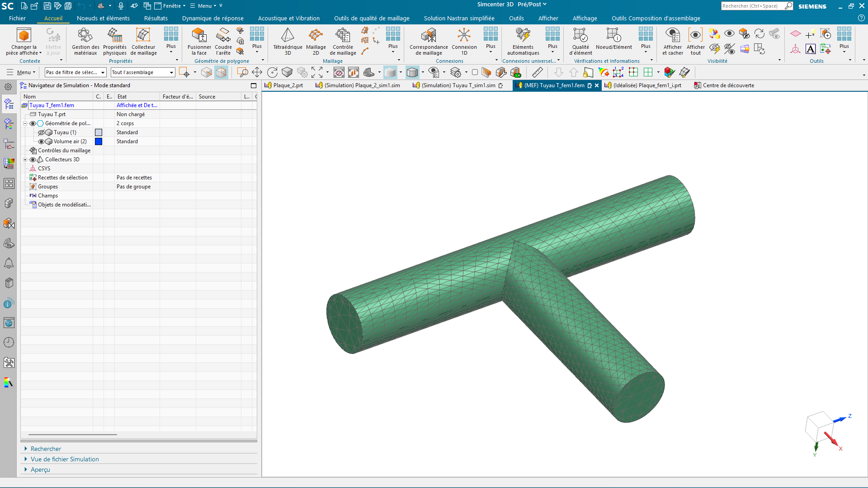Expand the Collecteurs 3D tree node
This screenshot has width=868, height=488.
click(25, 160)
